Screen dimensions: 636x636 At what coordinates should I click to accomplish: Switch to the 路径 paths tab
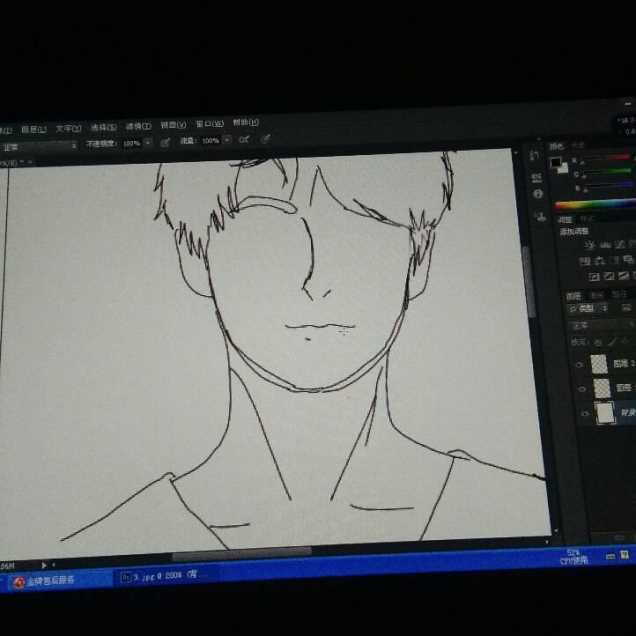pos(619,294)
